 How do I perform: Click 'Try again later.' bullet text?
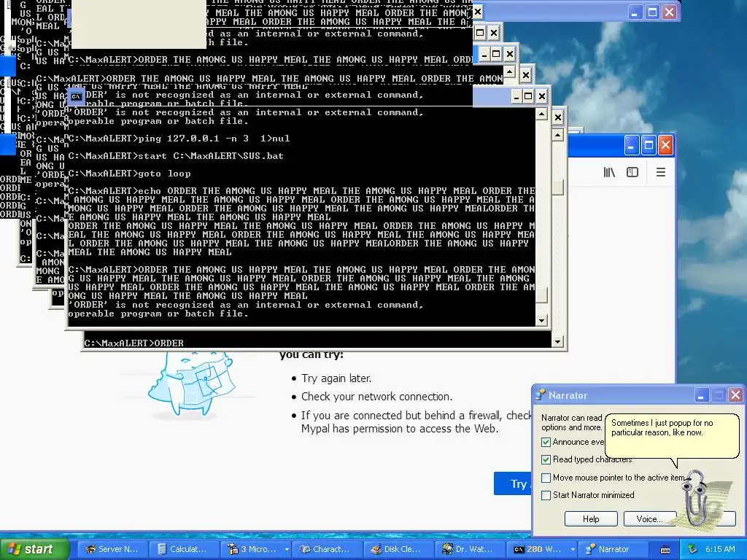coord(336,378)
